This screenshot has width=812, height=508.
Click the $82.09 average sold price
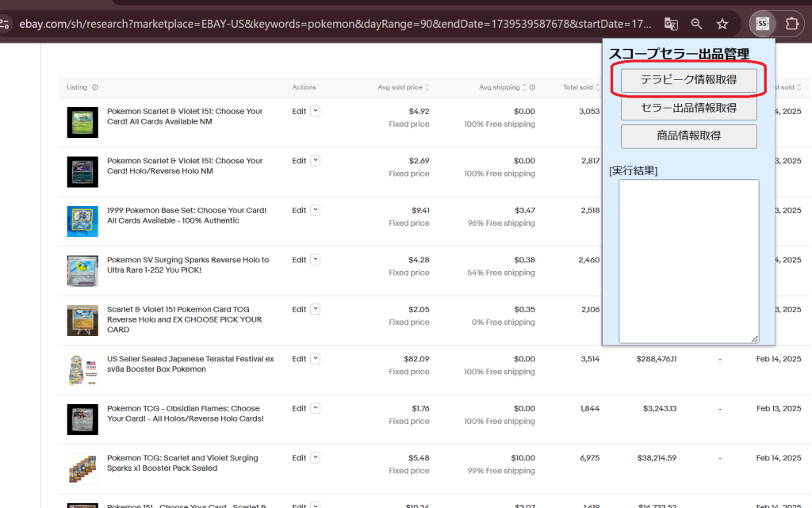[416, 359]
